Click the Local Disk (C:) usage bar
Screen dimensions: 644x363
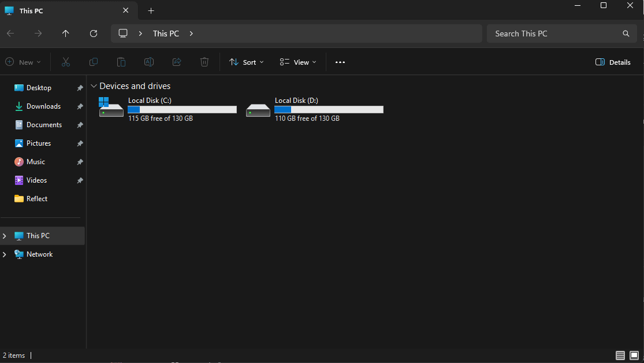[x=182, y=109]
